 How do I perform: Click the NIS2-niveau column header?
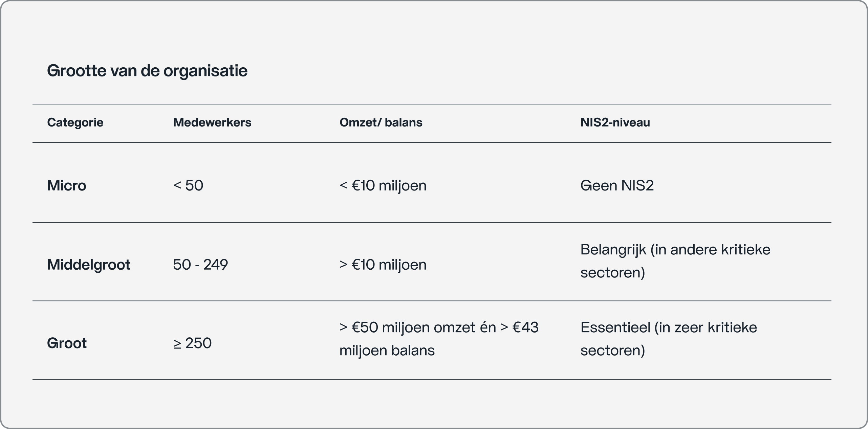pos(615,122)
